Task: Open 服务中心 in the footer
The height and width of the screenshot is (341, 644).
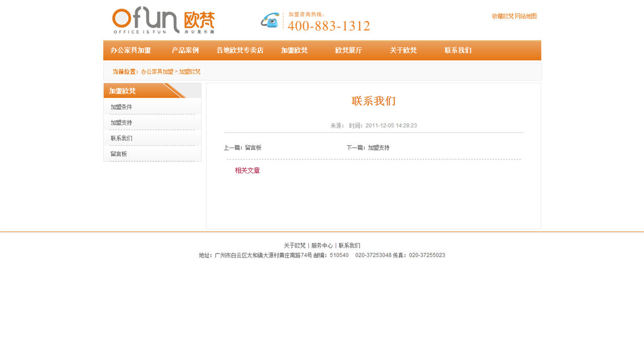Action: click(x=322, y=245)
